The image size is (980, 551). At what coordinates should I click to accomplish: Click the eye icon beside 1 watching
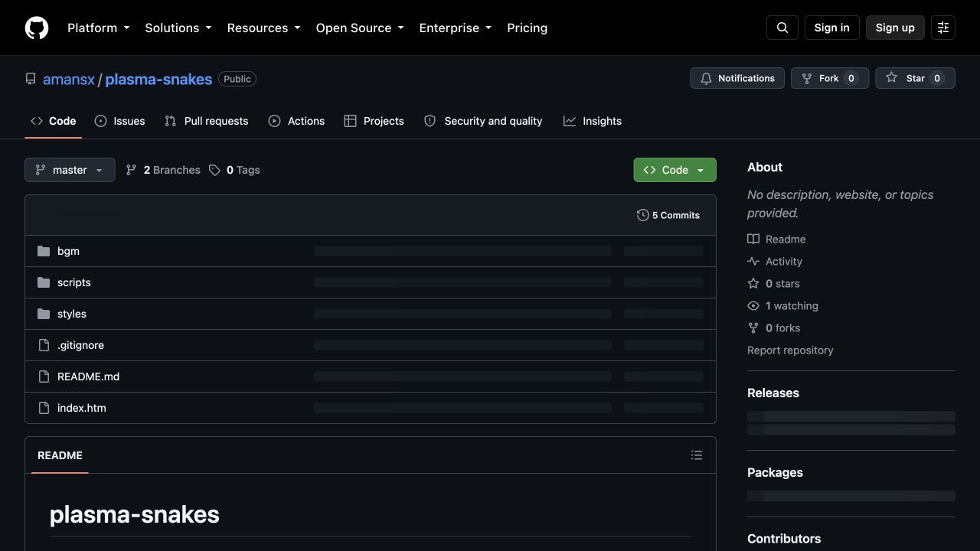[x=753, y=305]
